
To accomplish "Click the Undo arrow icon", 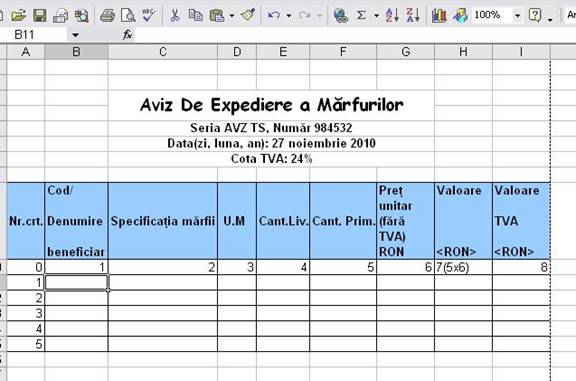I will [x=274, y=15].
